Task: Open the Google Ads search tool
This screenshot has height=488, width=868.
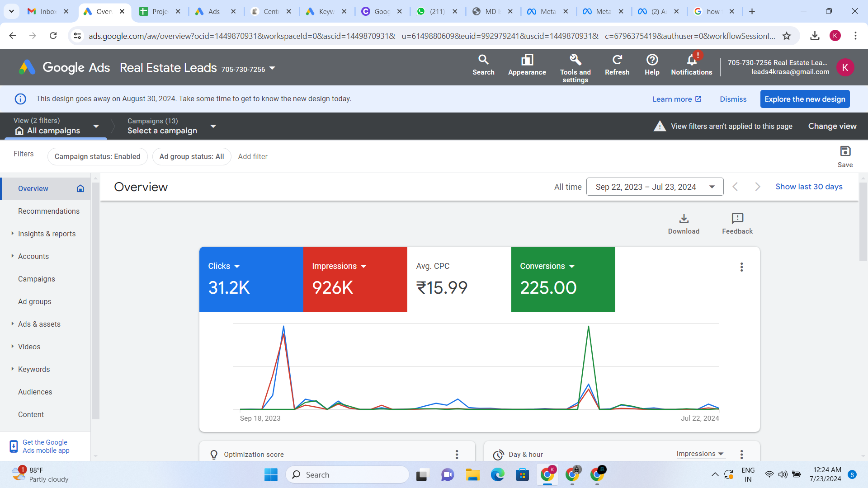Action: click(483, 65)
